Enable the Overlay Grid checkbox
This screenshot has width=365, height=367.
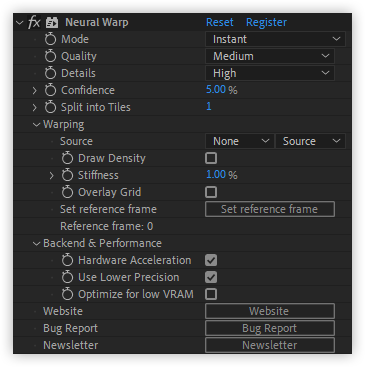(211, 192)
